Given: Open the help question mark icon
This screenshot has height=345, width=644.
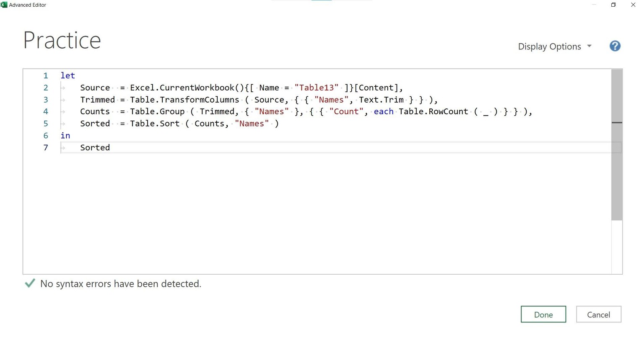Looking at the screenshot, I should tap(615, 46).
